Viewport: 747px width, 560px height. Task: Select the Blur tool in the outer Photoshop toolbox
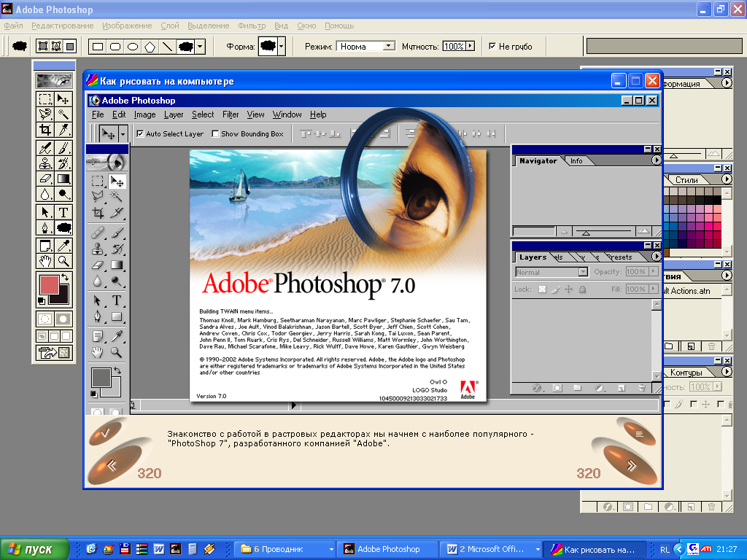[45, 194]
